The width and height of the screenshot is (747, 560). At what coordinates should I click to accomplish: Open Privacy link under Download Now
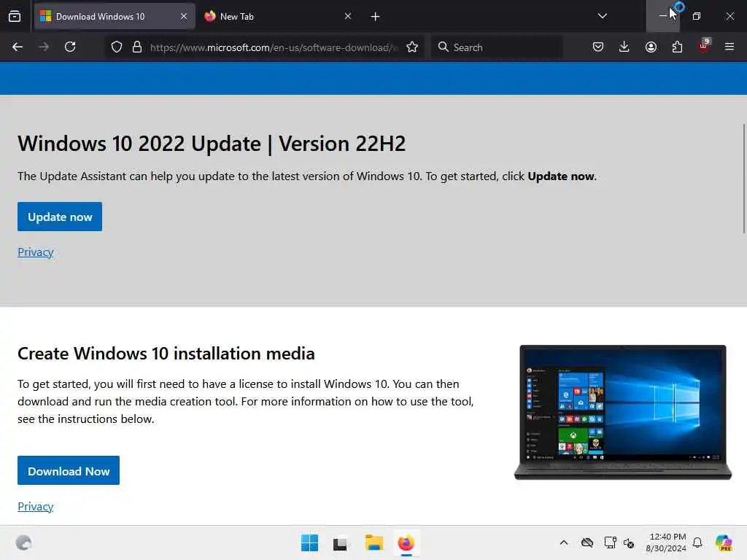click(35, 506)
